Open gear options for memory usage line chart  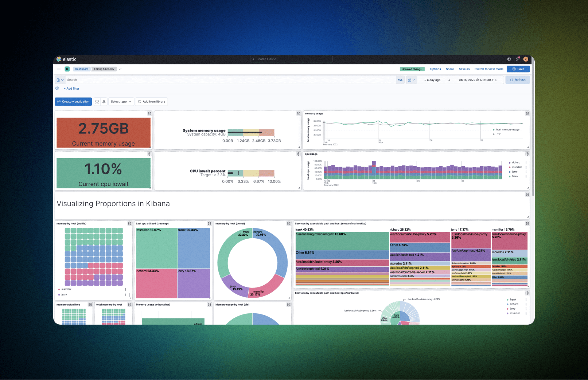click(x=527, y=114)
